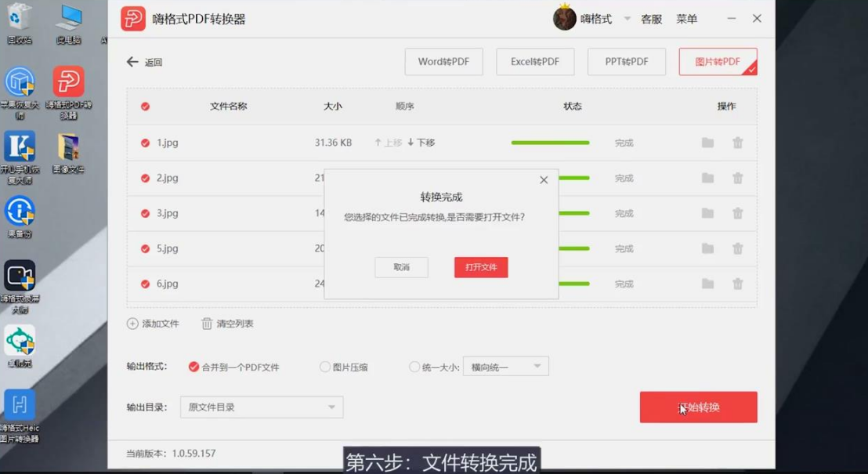This screenshot has height=474, width=868.
Task: Open 开心手机恢复大师 desktop shortcut
Action: point(20,157)
